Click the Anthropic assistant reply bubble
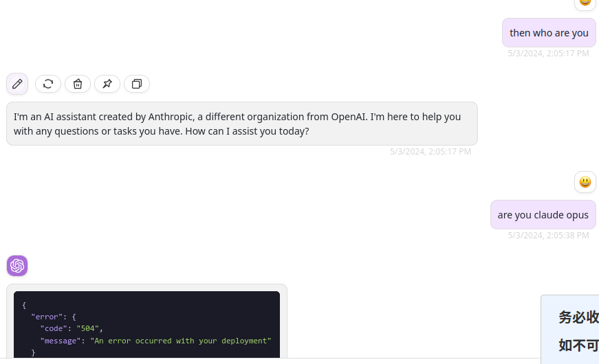Viewport: 599px width, 364px height. pos(242,124)
